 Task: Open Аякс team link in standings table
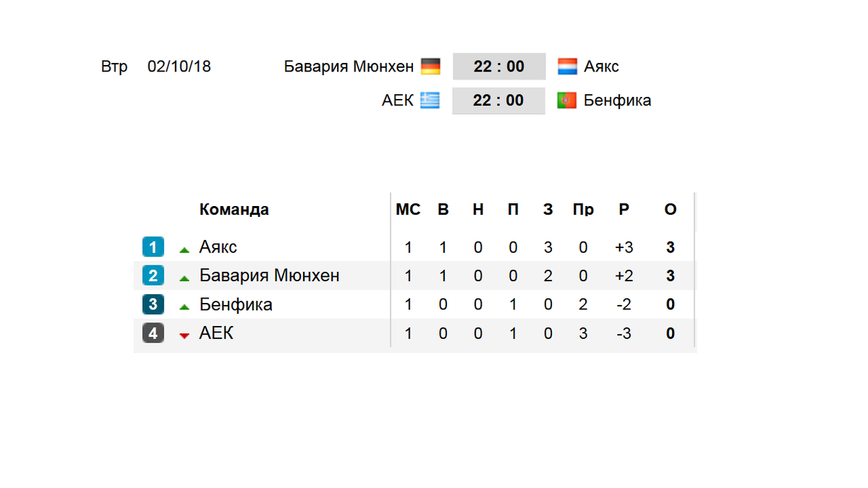(218, 247)
